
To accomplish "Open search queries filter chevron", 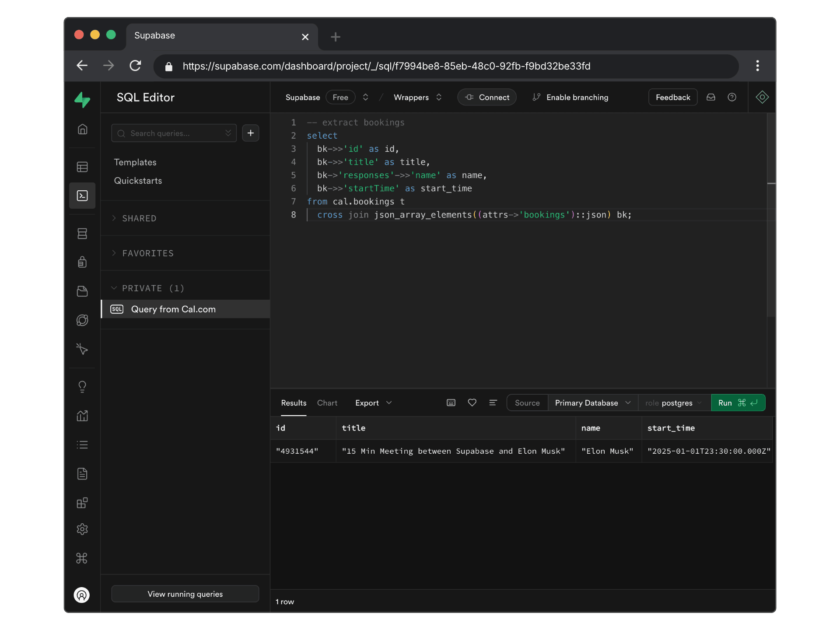I will (x=228, y=133).
